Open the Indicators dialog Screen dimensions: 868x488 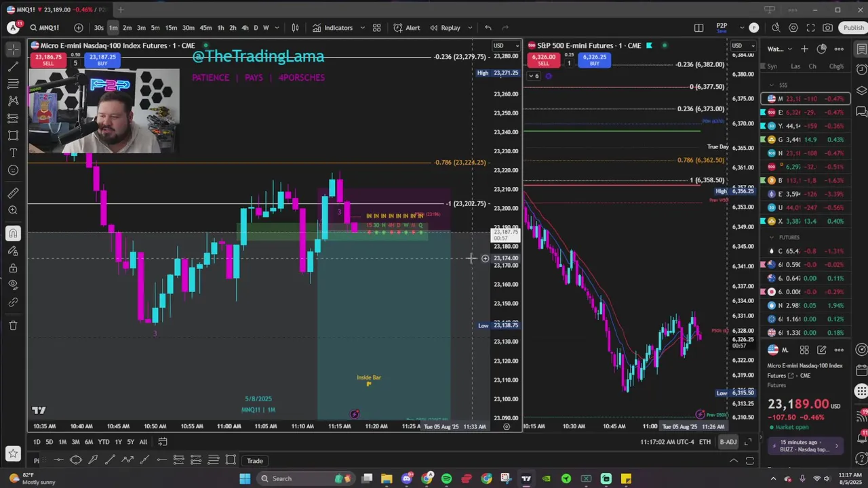(332, 28)
